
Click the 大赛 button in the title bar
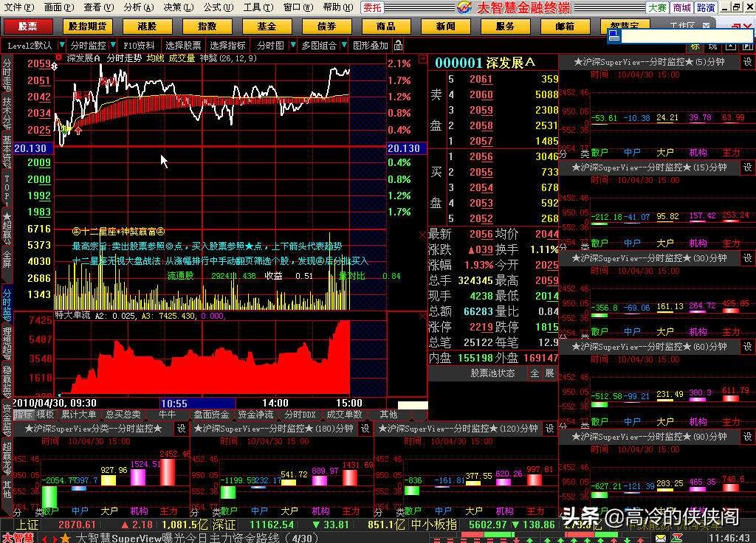pos(657,7)
